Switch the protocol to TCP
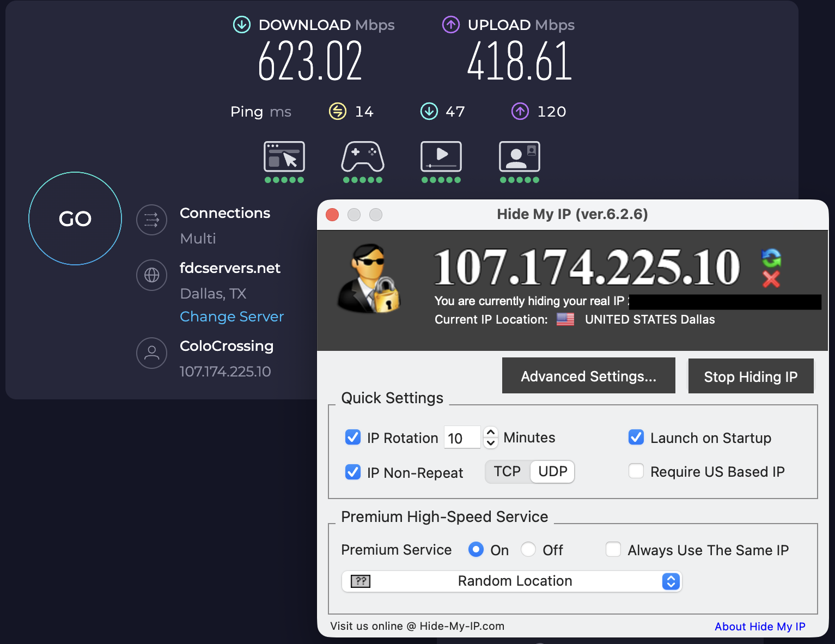Viewport: 835px width, 644px height. point(507,471)
